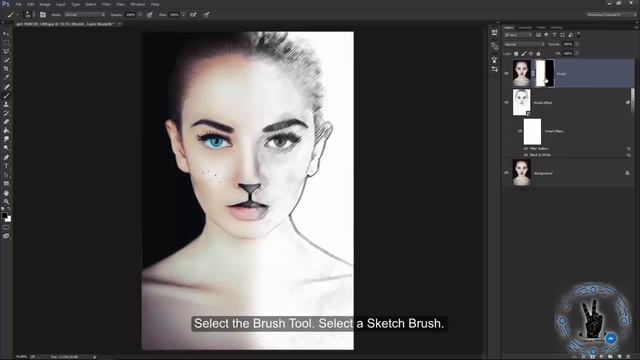Click the layer mask thumbnail on top layer

pyautogui.click(x=544, y=73)
